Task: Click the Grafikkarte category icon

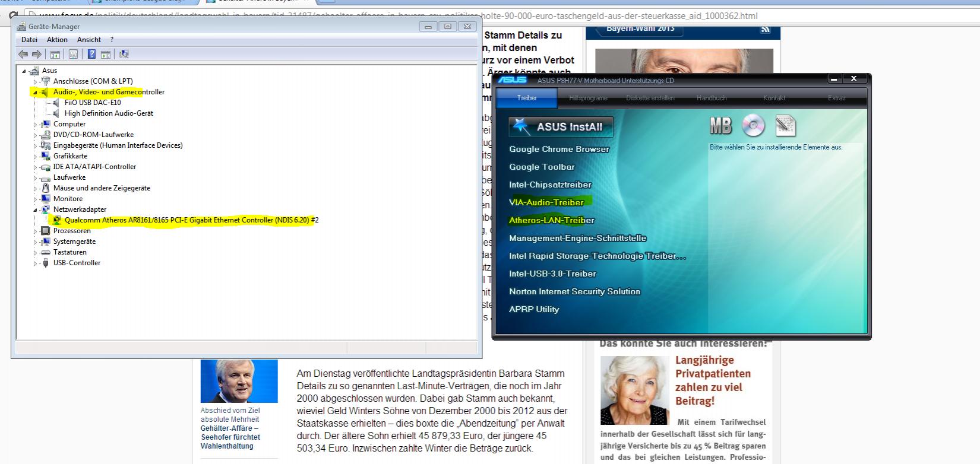Action: [x=46, y=156]
